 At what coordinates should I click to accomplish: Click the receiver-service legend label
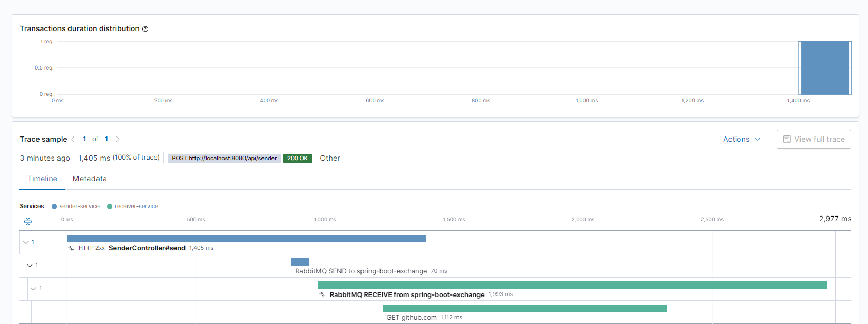pos(136,207)
